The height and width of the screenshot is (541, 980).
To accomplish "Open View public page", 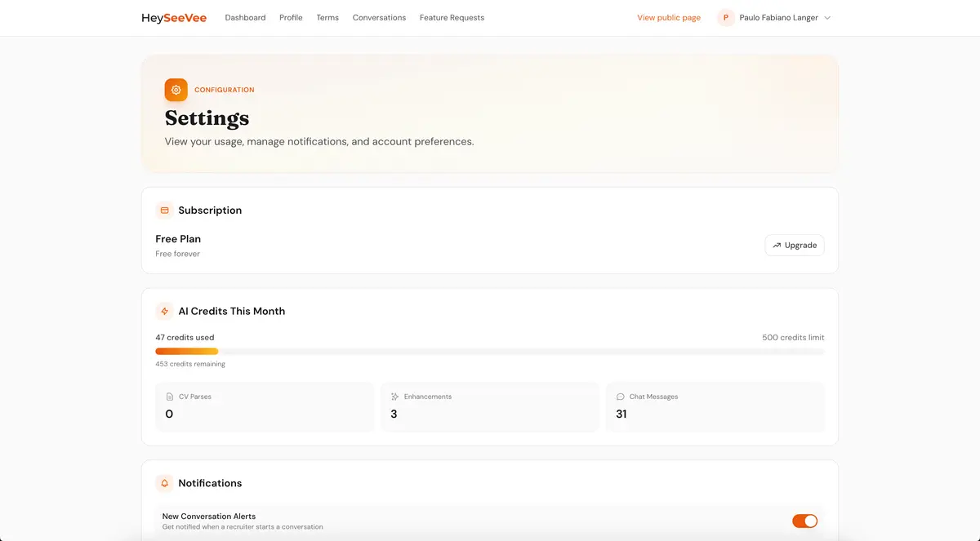I will (x=668, y=17).
